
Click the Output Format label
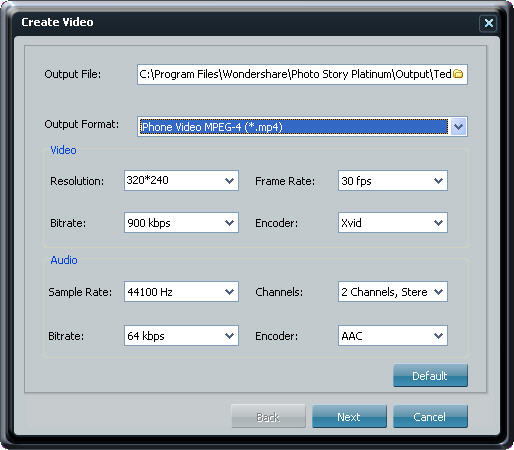(x=81, y=124)
